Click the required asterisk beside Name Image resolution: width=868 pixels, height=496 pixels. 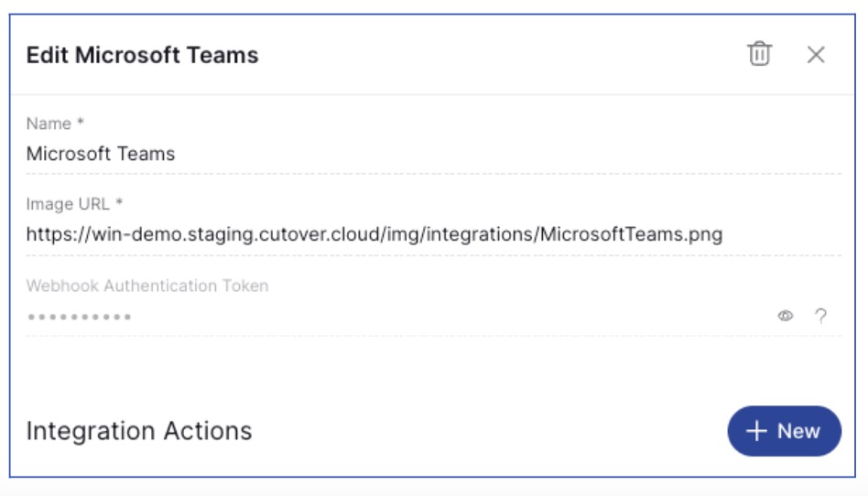coord(81,123)
